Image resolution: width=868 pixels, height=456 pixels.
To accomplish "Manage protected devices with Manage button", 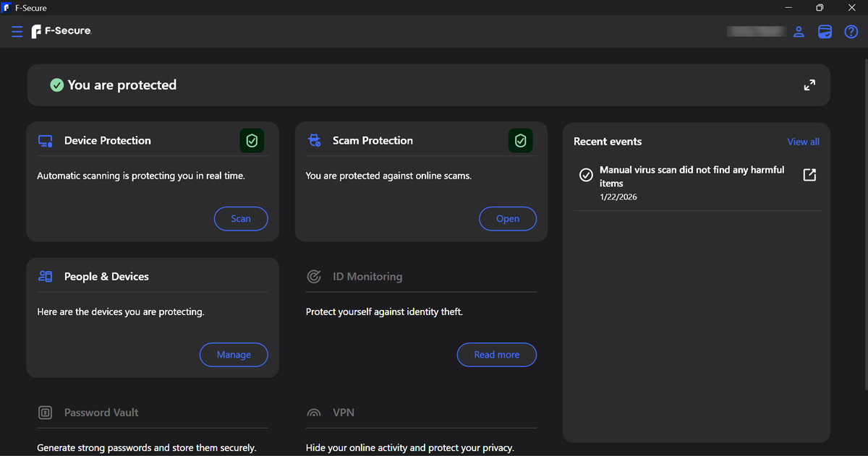I will click(234, 355).
